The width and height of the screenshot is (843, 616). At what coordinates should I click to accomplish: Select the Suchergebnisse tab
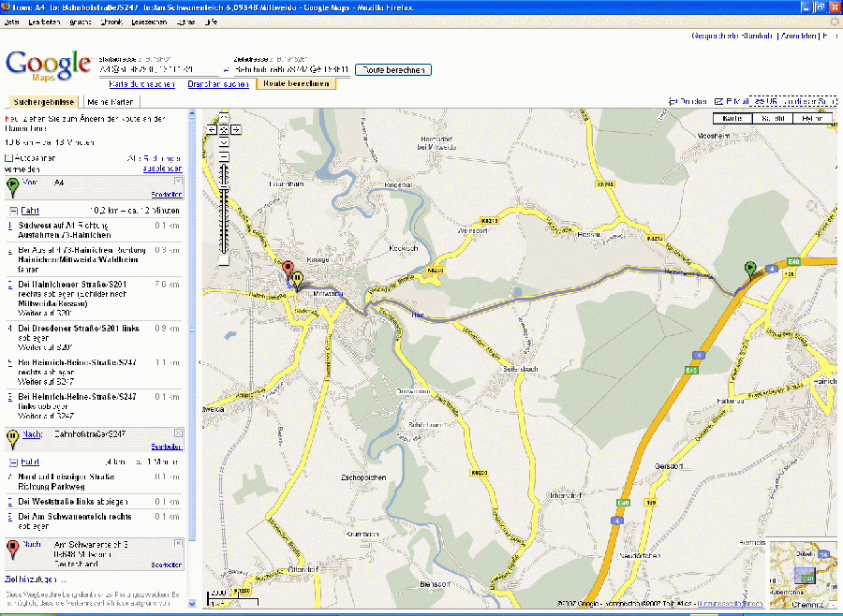43,102
